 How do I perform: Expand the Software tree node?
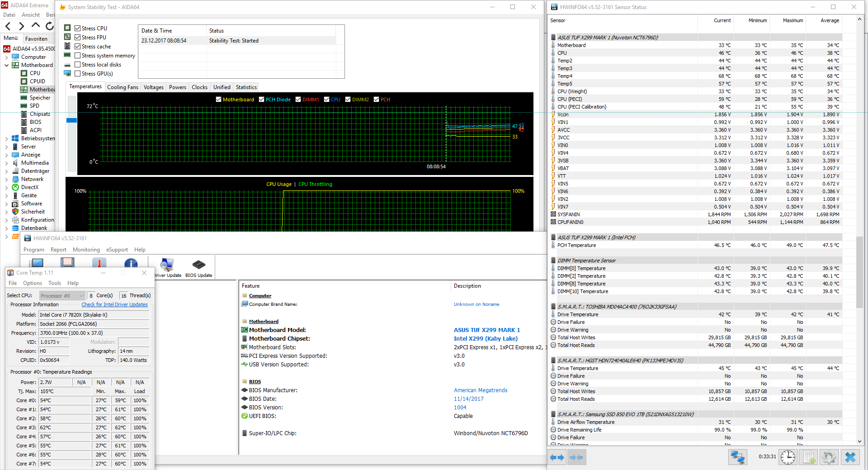tap(7, 204)
